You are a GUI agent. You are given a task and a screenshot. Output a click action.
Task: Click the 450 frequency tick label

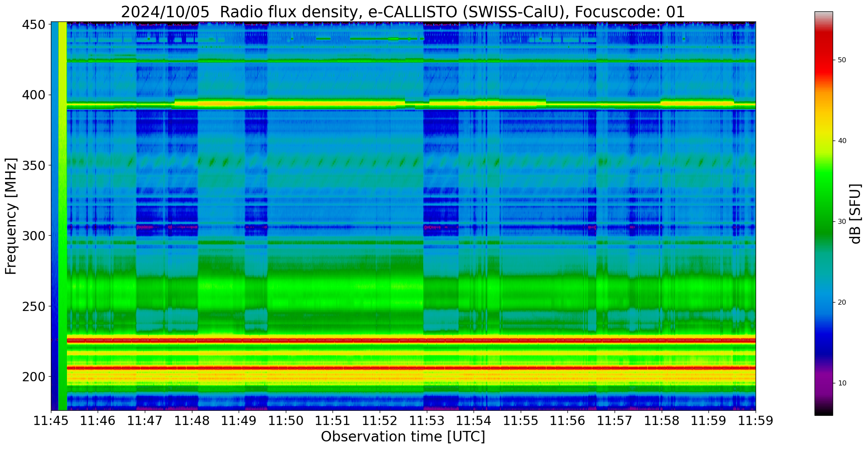tap(34, 25)
